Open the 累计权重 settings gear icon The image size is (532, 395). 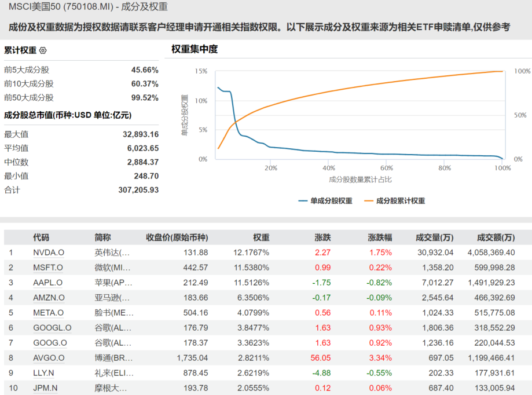43,51
